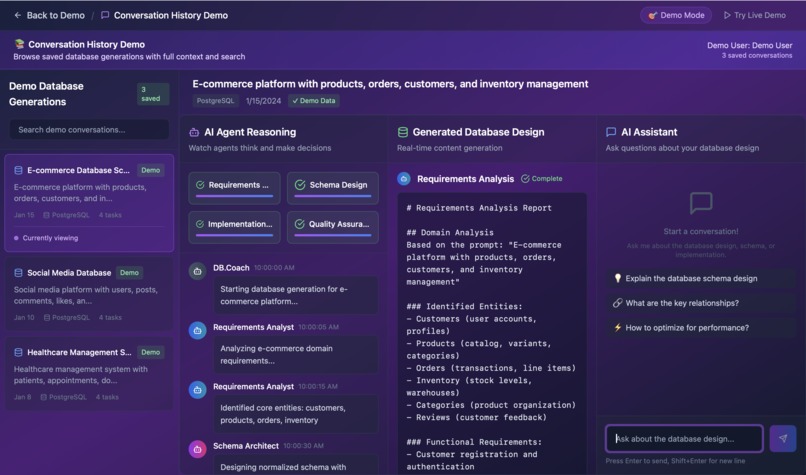The width and height of the screenshot is (806, 475).
Task: Click the 3 saved conversations text
Action: (x=757, y=56)
